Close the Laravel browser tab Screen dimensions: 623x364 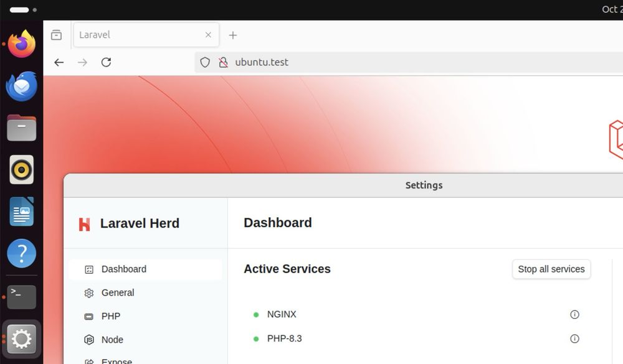pos(208,35)
